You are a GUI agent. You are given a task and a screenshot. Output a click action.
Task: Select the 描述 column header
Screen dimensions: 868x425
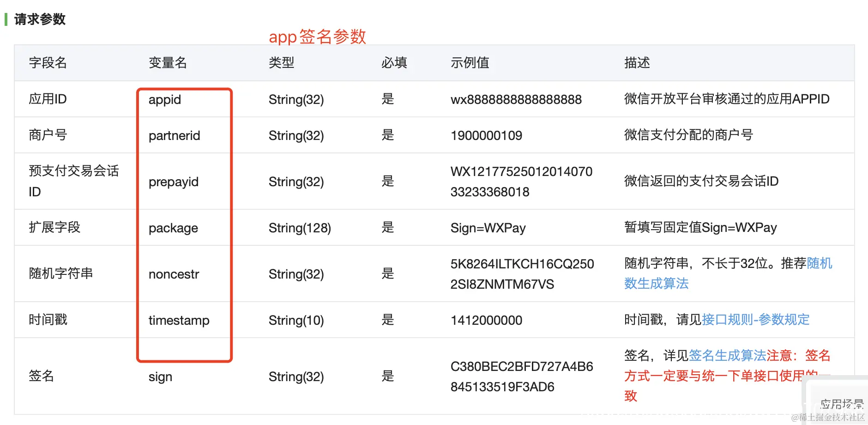(637, 63)
